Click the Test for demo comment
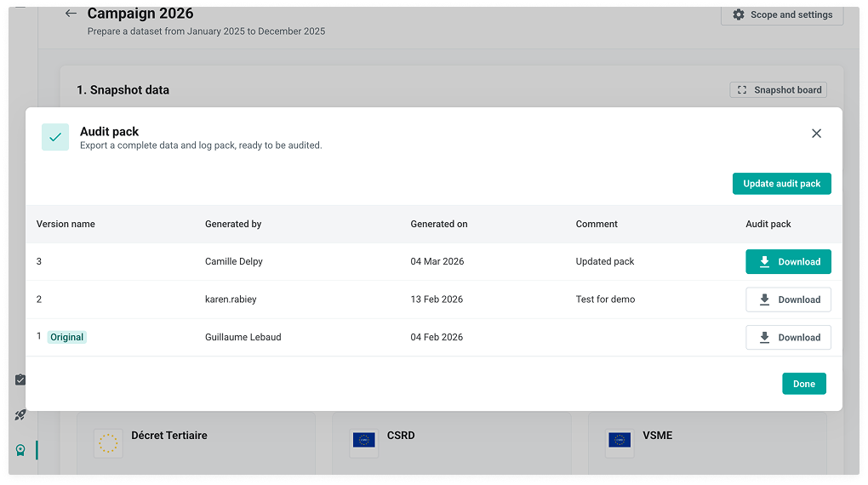868x485 pixels. (605, 300)
